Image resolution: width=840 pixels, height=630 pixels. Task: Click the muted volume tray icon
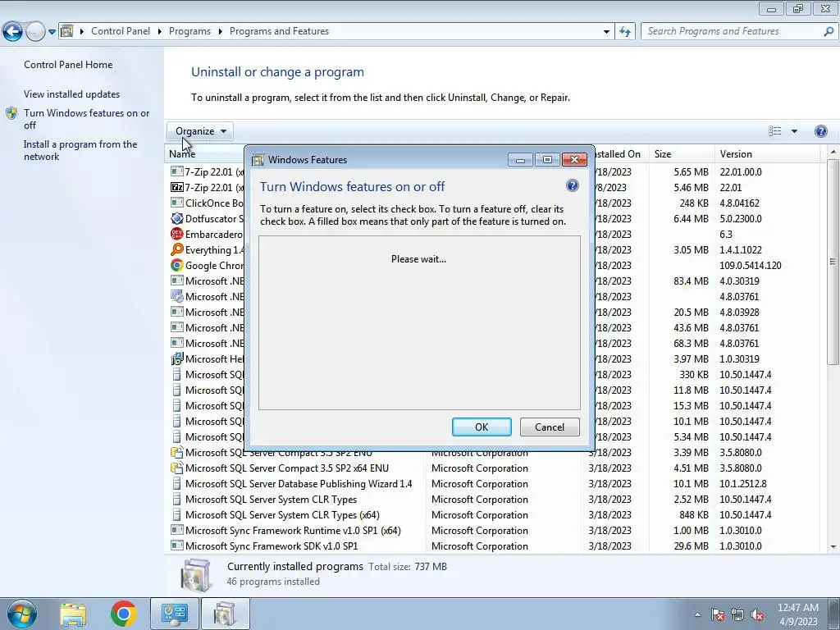click(757, 615)
